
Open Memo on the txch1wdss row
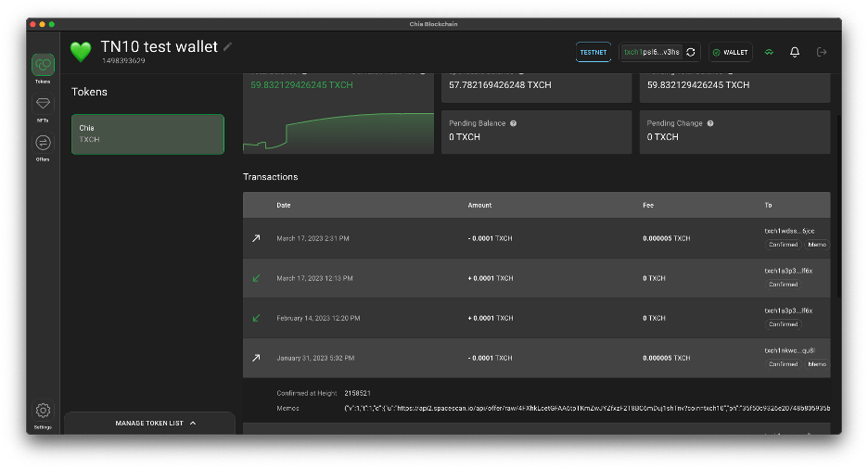click(x=816, y=245)
